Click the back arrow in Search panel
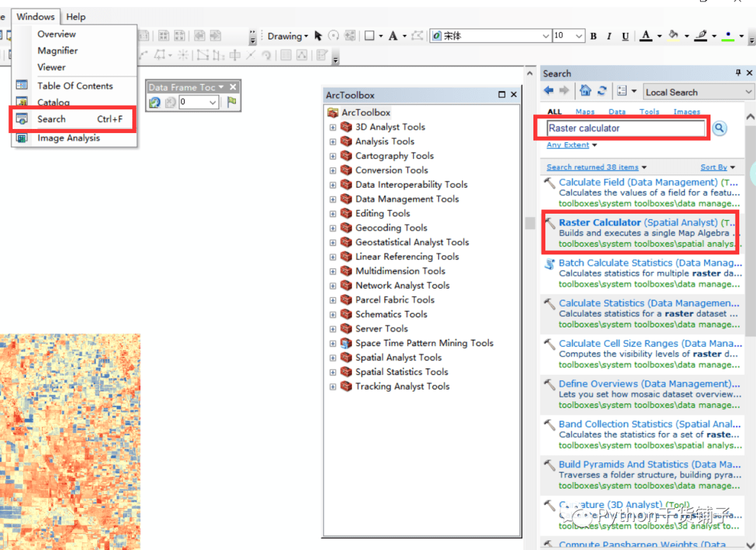This screenshot has width=756, height=550. [x=549, y=92]
